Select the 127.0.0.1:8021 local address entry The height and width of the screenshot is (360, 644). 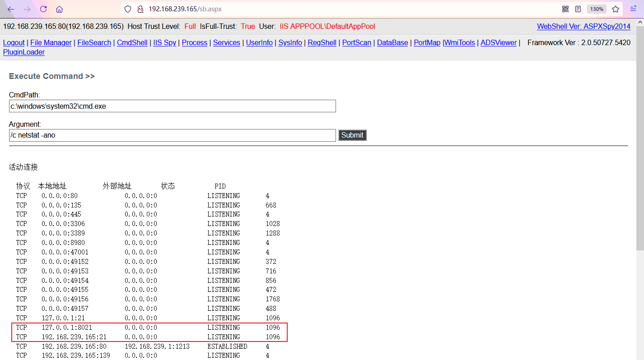[x=67, y=328]
